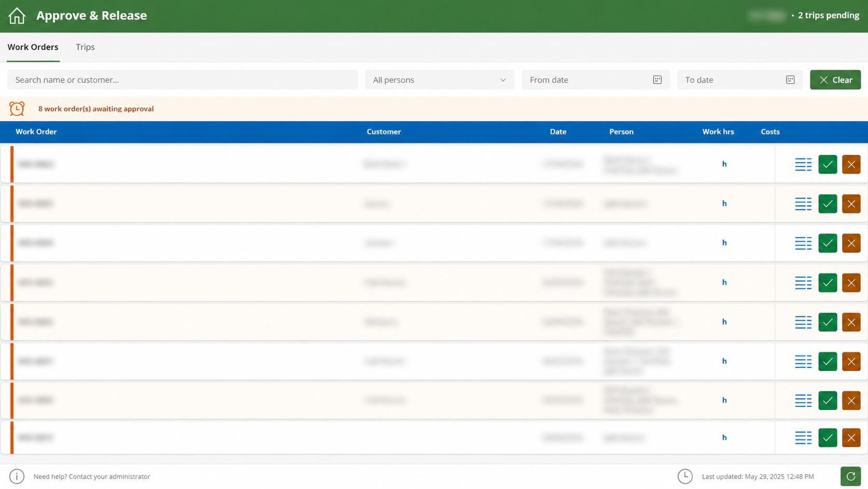
Task: Open the From date calendar picker icon
Action: tap(657, 80)
